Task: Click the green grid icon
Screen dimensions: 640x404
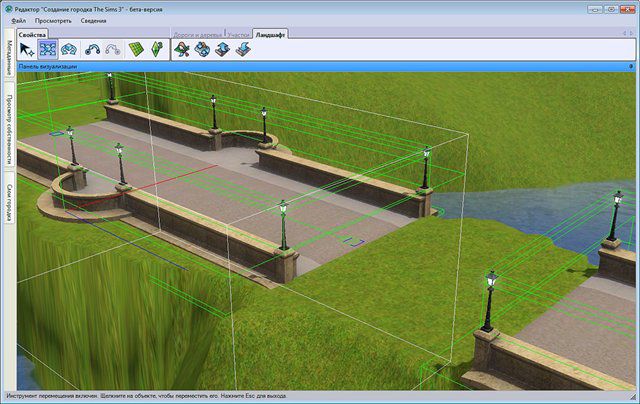Action: tap(138, 49)
